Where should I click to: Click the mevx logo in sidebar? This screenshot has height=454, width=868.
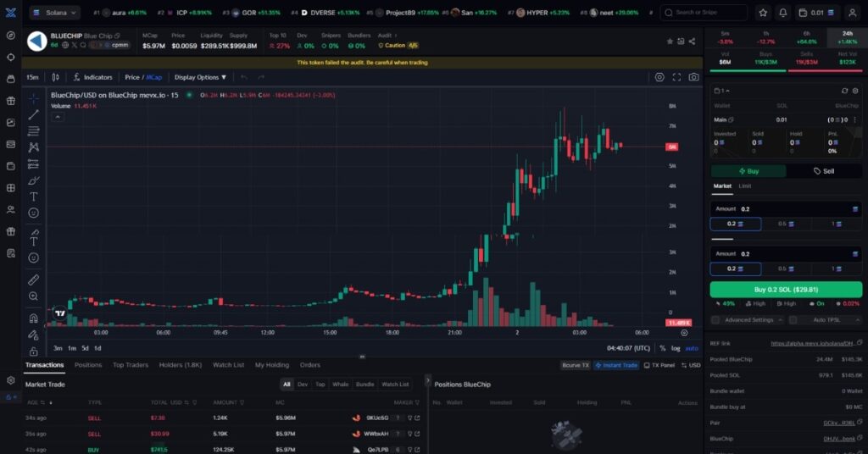(10, 12)
